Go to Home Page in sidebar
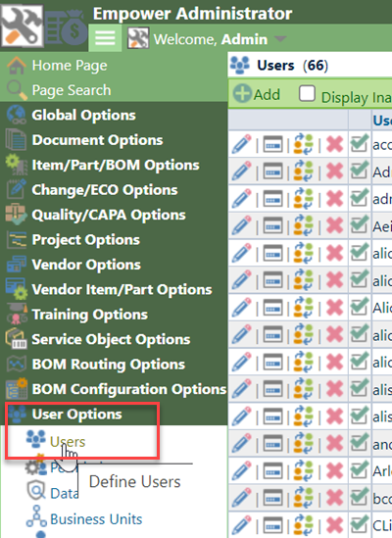 [70, 66]
